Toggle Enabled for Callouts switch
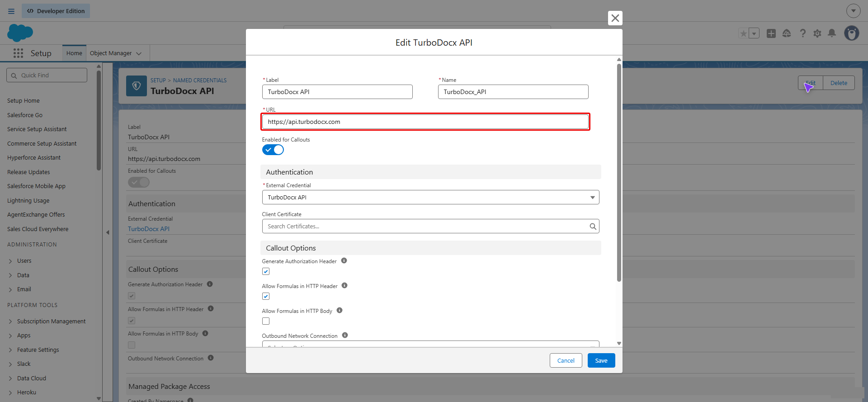This screenshot has width=868, height=402. click(273, 150)
